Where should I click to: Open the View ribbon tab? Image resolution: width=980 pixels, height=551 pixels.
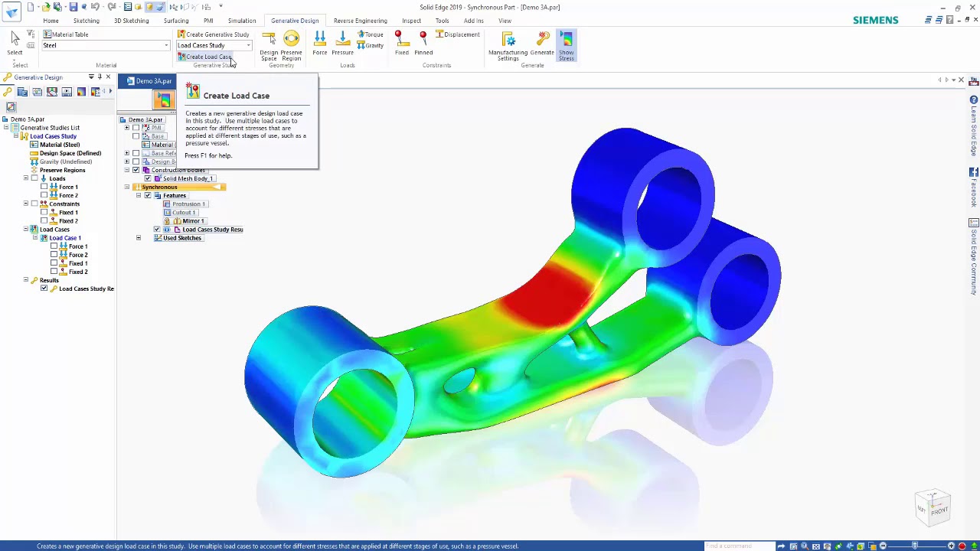[x=505, y=21]
